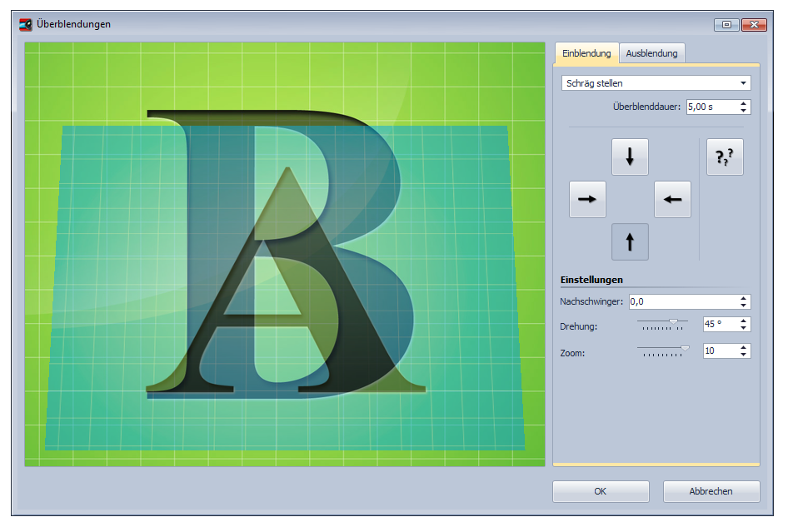Select the upward arrow direction button
This screenshot has width=788, height=532.
pos(630,242)
